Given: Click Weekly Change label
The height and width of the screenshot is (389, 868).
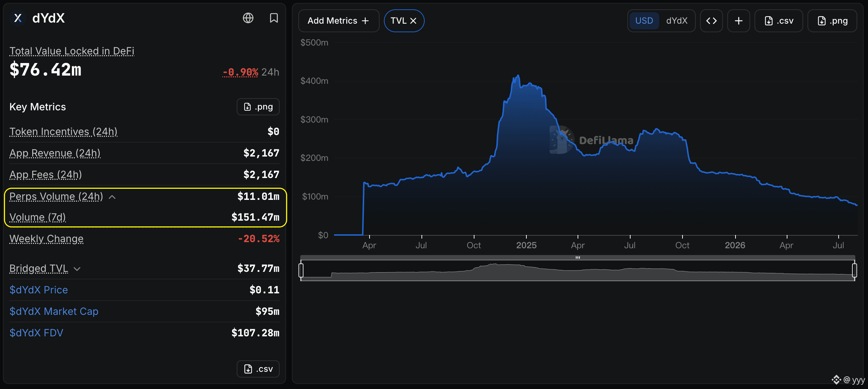Looking at the screenshot, I should click(46, 239).
